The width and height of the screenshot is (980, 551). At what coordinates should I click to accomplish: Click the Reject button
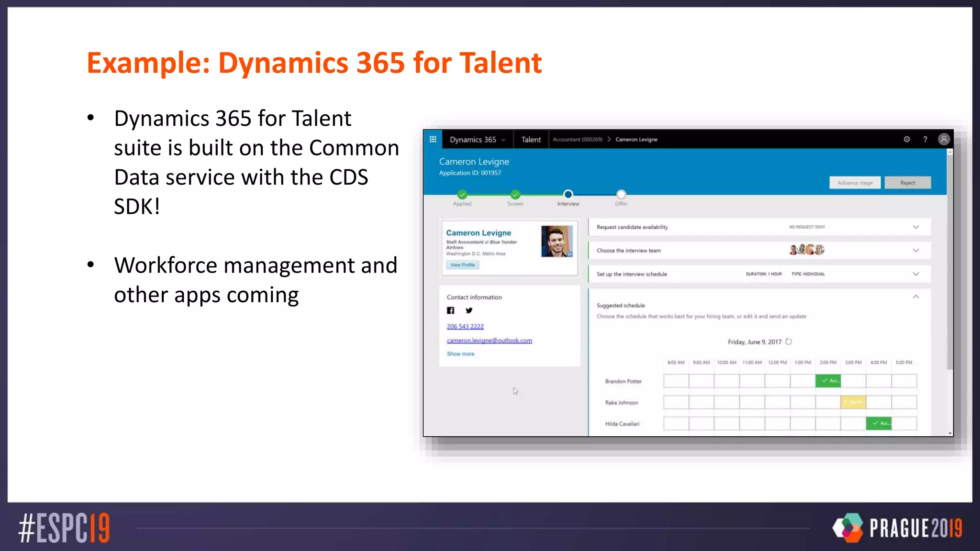click(x=907, y=183)
